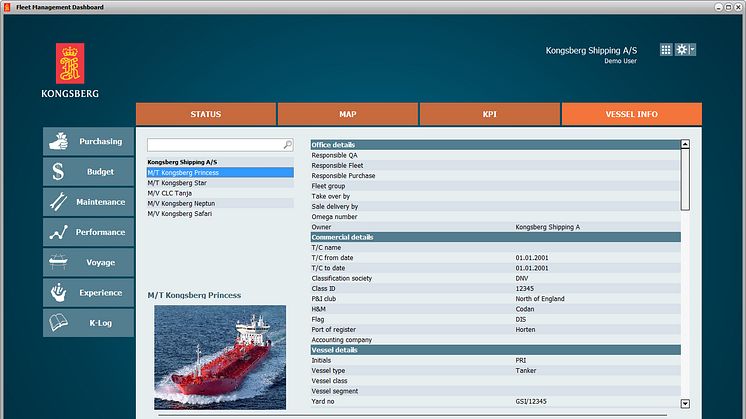Click the Fleet group row

click(x=495, y=186)
